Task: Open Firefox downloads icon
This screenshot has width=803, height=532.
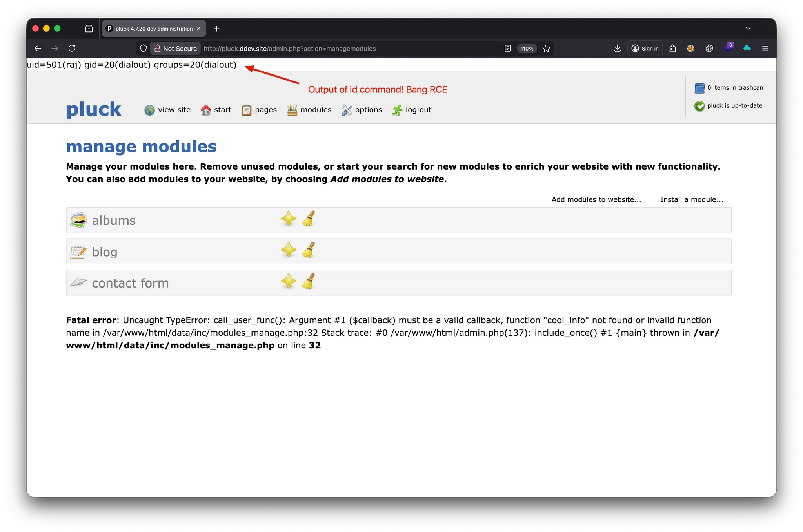Action: click(617, 48)
